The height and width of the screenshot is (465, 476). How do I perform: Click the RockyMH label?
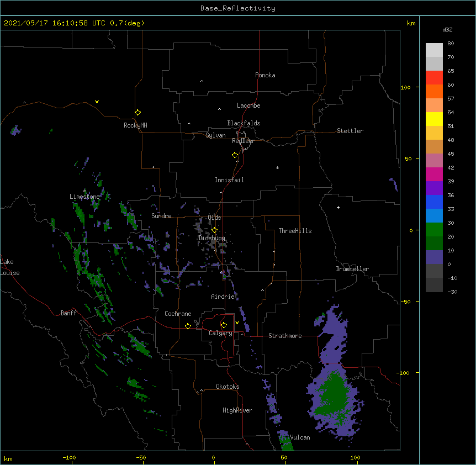click(x=135, y=125)
